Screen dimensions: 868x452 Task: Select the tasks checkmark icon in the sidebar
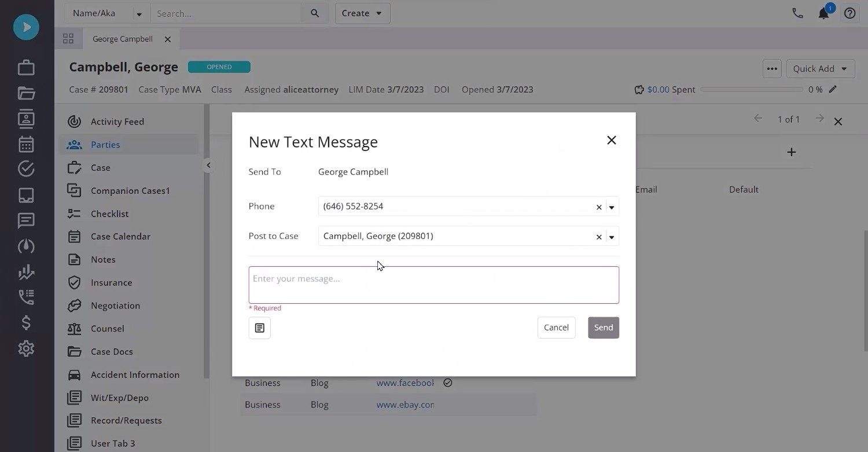pyautogui.click(x=25, y=168)
